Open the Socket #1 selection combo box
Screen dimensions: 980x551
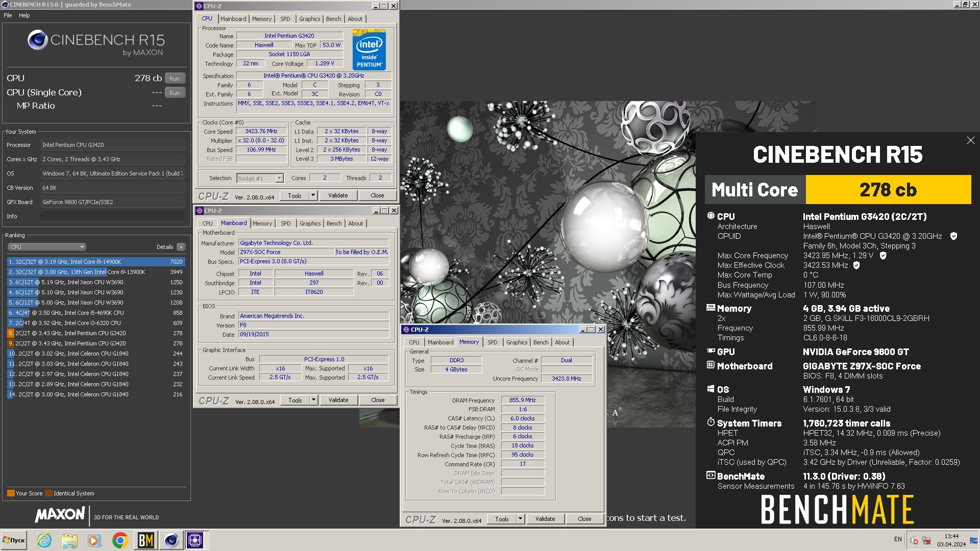(260, 178)
